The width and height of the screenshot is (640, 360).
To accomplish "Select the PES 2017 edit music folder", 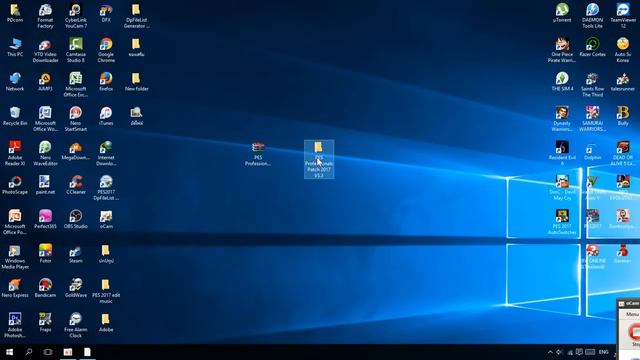I will tap(106, 291).
